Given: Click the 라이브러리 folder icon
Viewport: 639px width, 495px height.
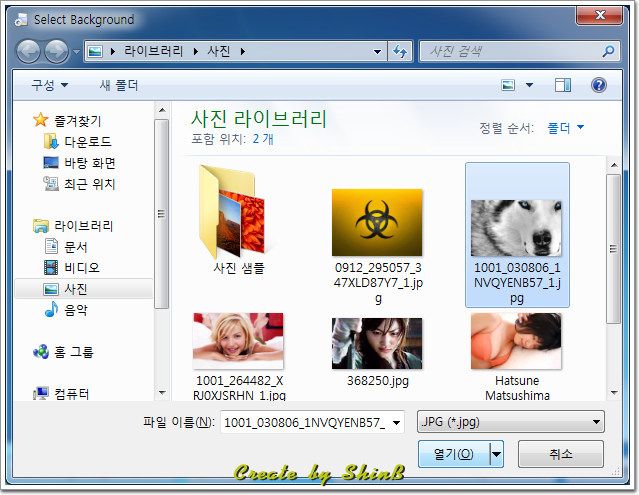Looking at the screenshot, I should pos(41,225).
